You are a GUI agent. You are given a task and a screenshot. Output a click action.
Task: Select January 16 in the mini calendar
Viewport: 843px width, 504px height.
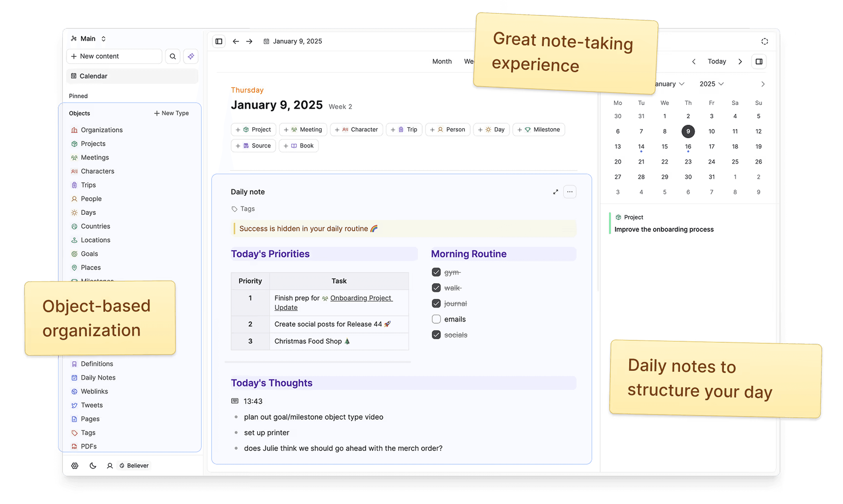click(x=688, y=146)
